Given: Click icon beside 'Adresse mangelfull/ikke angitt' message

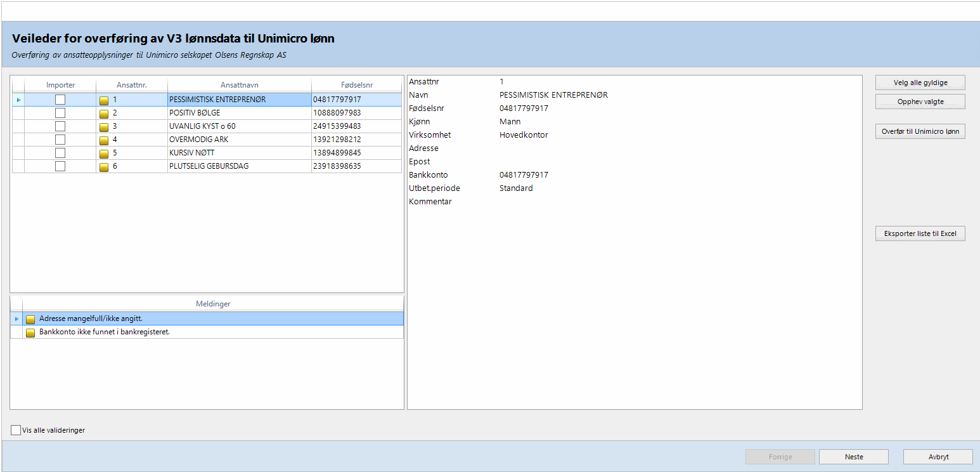Looking at the screenshot, I should (x=30, y=319).
